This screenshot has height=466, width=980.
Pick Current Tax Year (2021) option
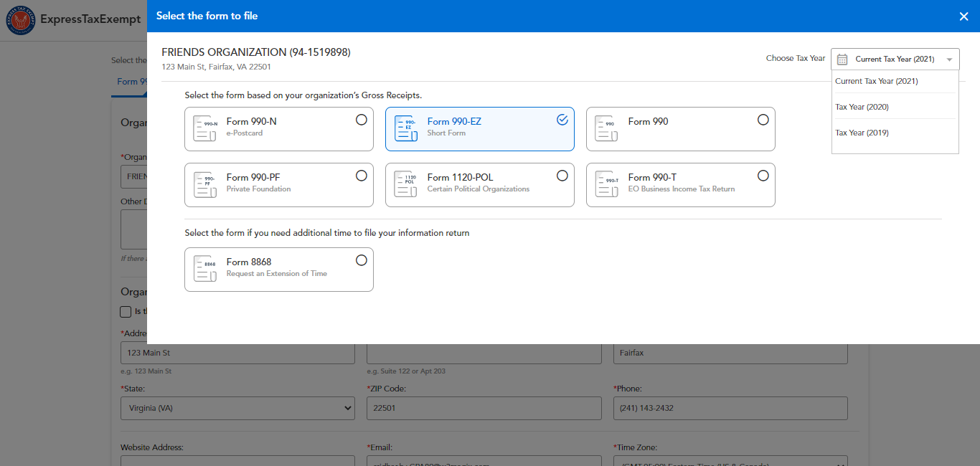click(876, 81)
